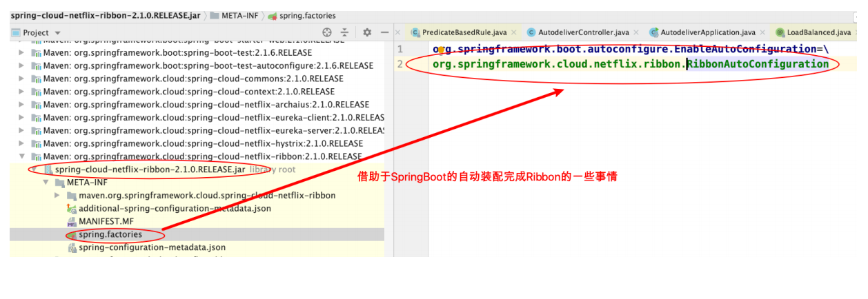Select spring-cloud-netflix-ribbon-2.1.0.RELEASE.jar in tree
Viewport: 868px width, 299px height.
click(197, 169)
